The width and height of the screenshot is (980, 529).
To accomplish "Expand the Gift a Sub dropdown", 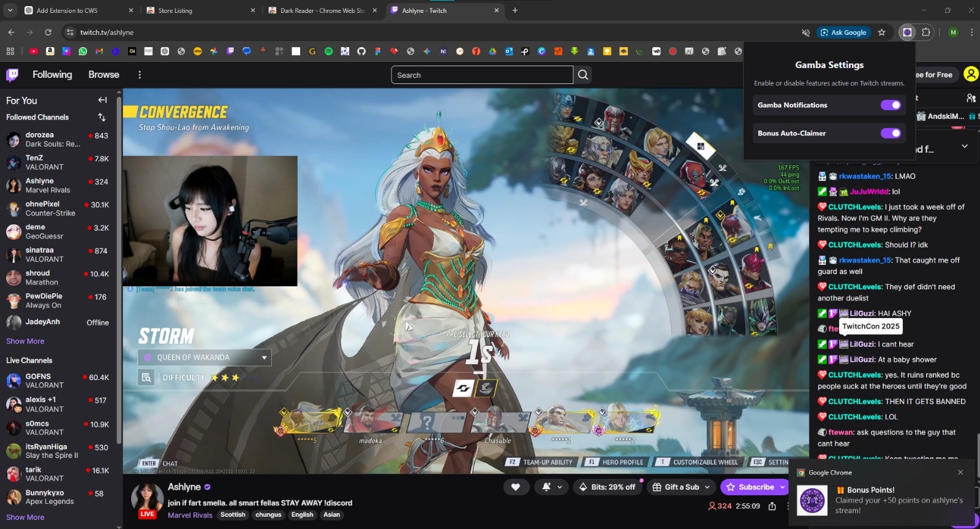I will point(707,487).
